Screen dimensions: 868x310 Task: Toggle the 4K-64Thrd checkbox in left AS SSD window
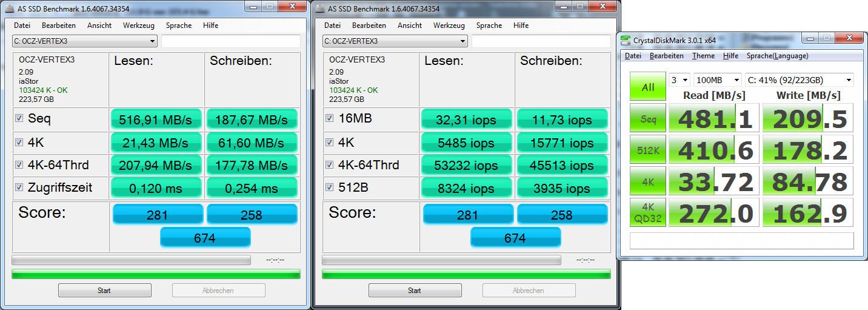tap(19, 165)
